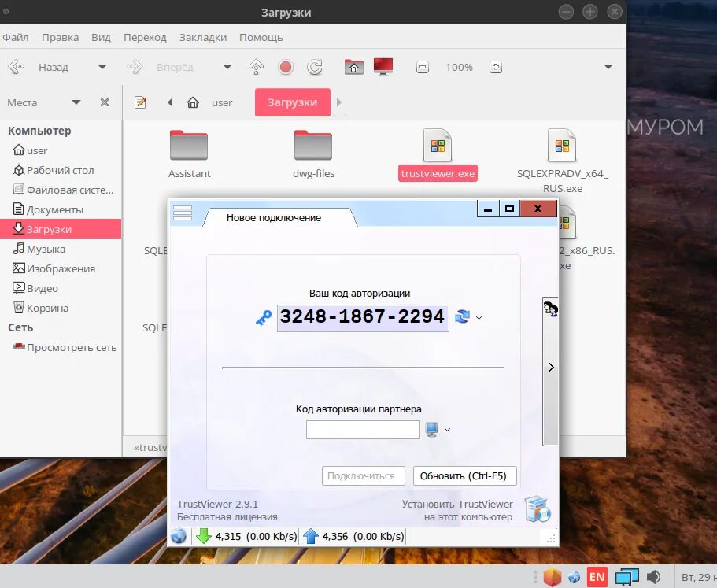
Task: Open the Помощь menu
Action: (x=261, y=38)
